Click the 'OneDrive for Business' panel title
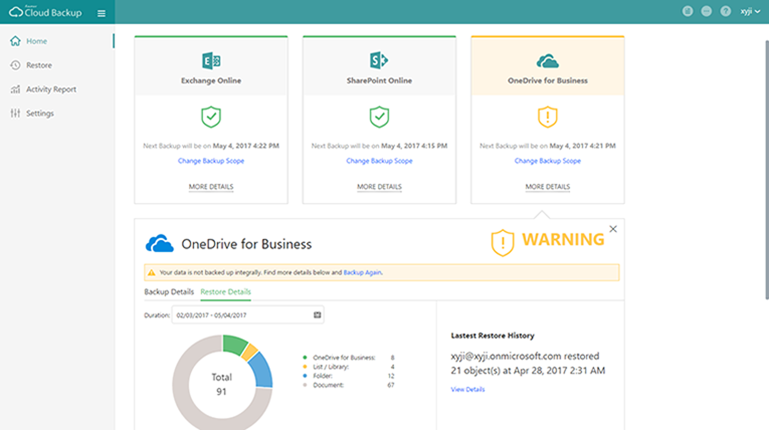This screenshot has height=430, width=769. (x=246, y=244)
